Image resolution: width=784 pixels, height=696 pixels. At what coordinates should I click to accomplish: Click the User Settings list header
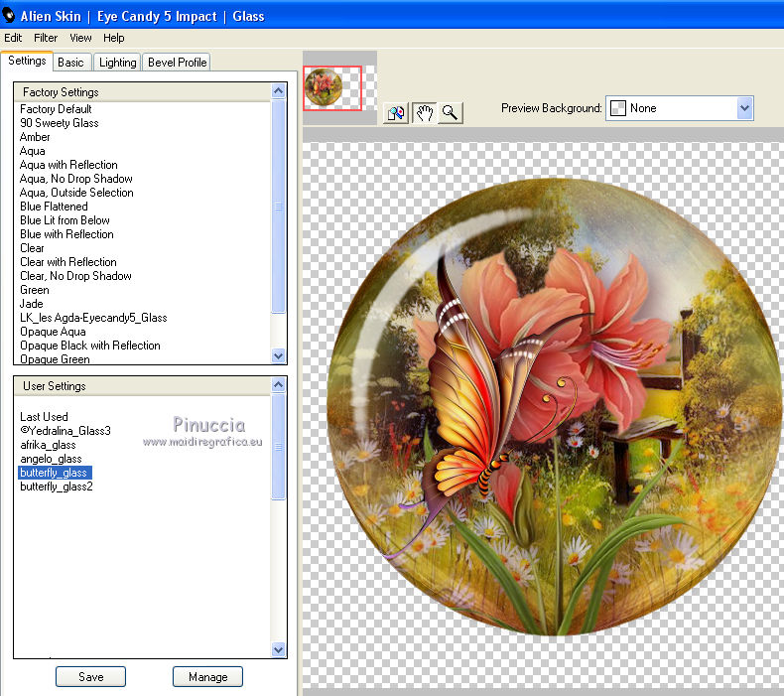click(143, 386)
